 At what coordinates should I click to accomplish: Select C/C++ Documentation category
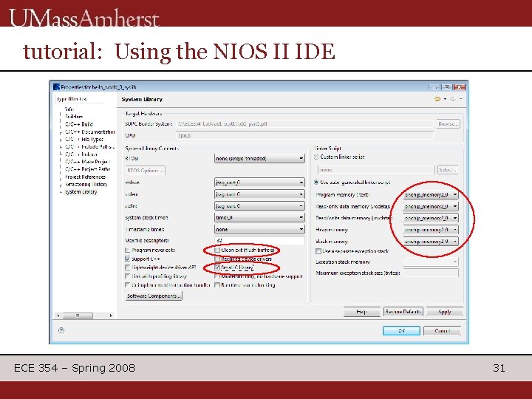(x=90, y=132)
